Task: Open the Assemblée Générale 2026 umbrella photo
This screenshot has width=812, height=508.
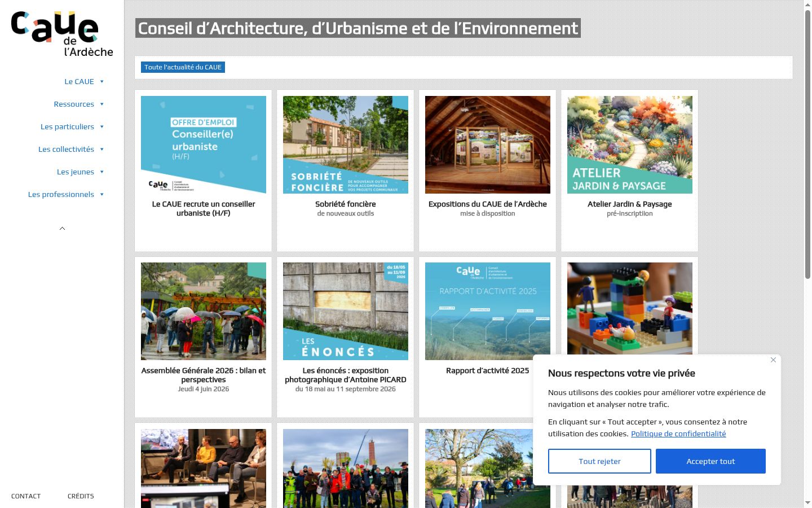Action: [204, 311]
